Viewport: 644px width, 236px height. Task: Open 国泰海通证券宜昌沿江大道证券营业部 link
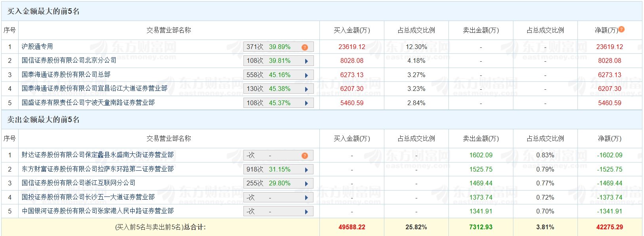click(x=94, y=89)
